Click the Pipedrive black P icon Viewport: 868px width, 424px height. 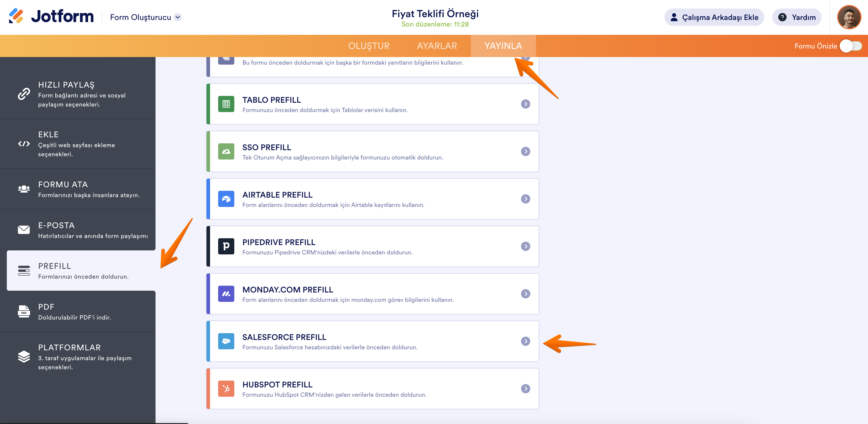(x=226, y=246)
